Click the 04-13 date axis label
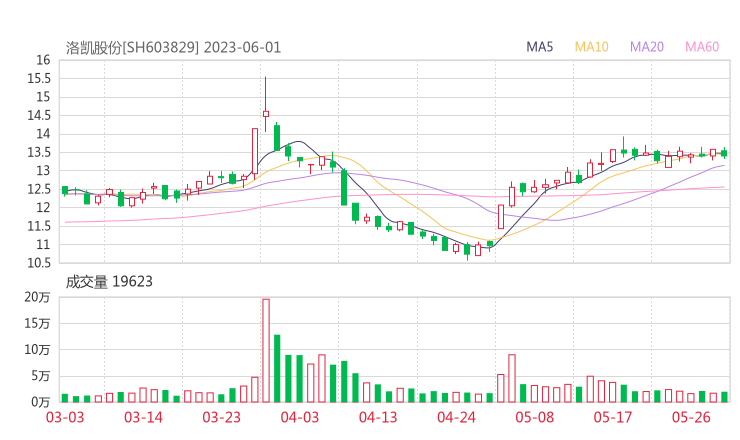740x440 pixels. 378,417
